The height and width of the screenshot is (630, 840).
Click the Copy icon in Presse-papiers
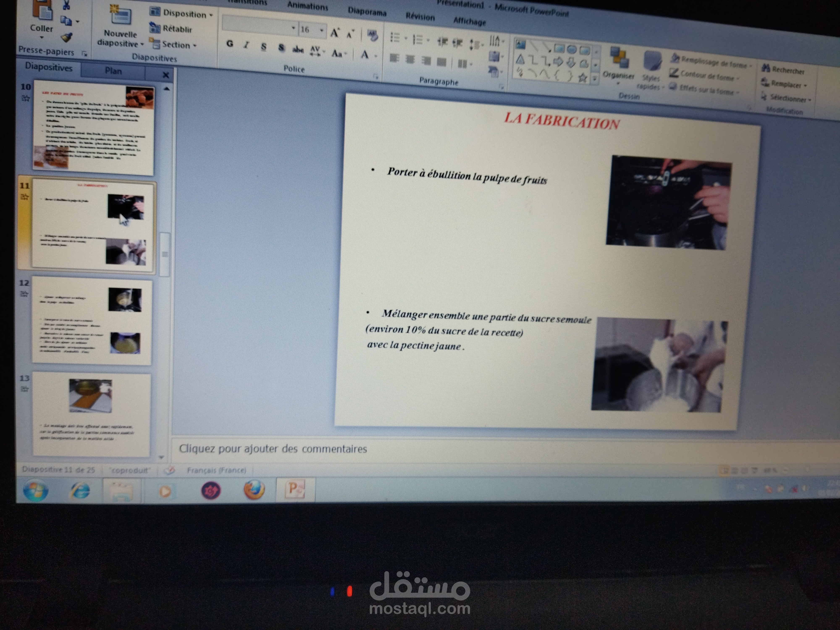tap(66, 21)
